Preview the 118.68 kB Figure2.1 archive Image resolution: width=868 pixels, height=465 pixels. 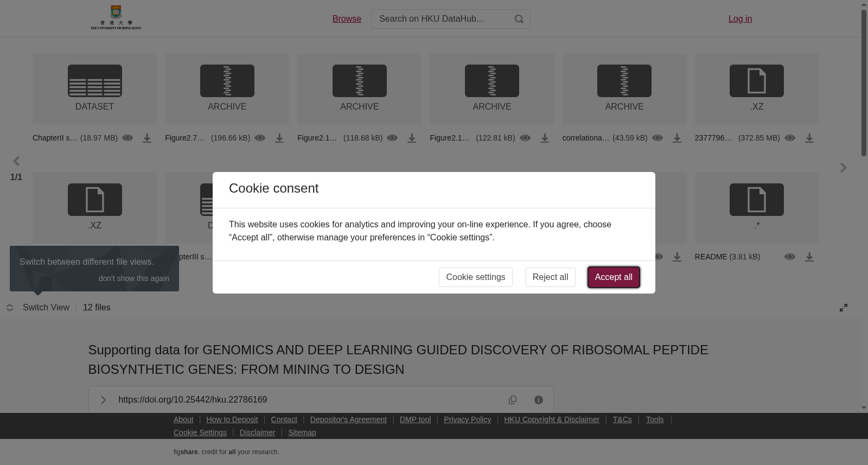(x=392, y=138)
